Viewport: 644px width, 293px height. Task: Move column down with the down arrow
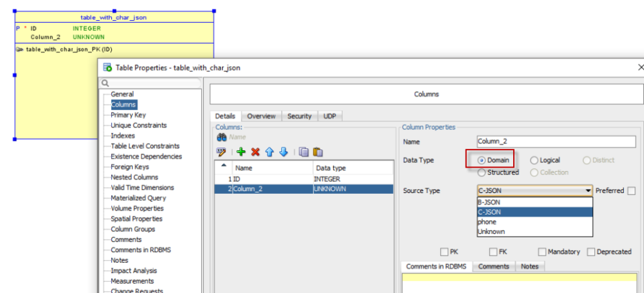pyautogui.click(x=283, y=152)
